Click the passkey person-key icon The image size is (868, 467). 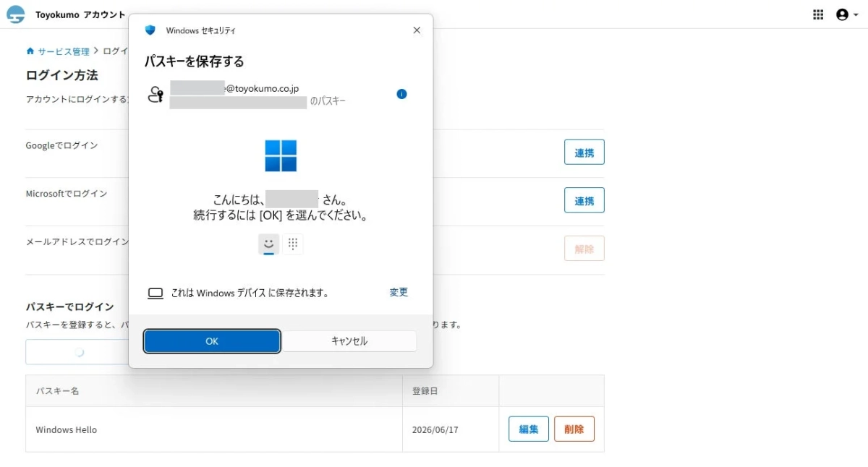click(156, 95)
